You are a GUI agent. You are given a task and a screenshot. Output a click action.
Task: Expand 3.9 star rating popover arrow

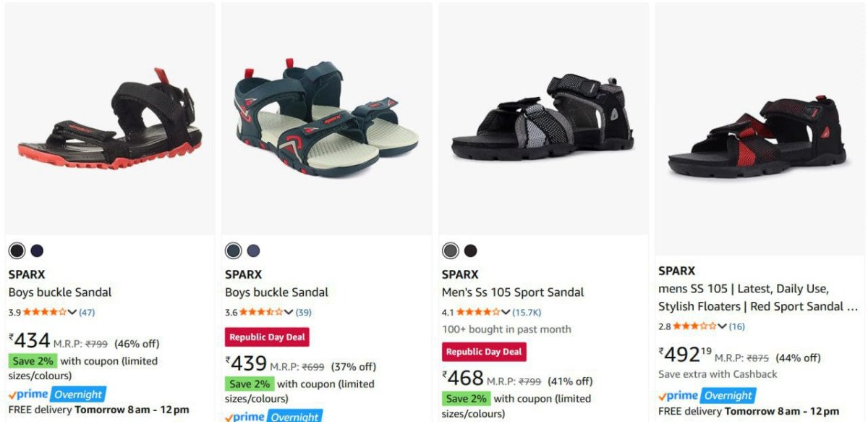(72, 312)
